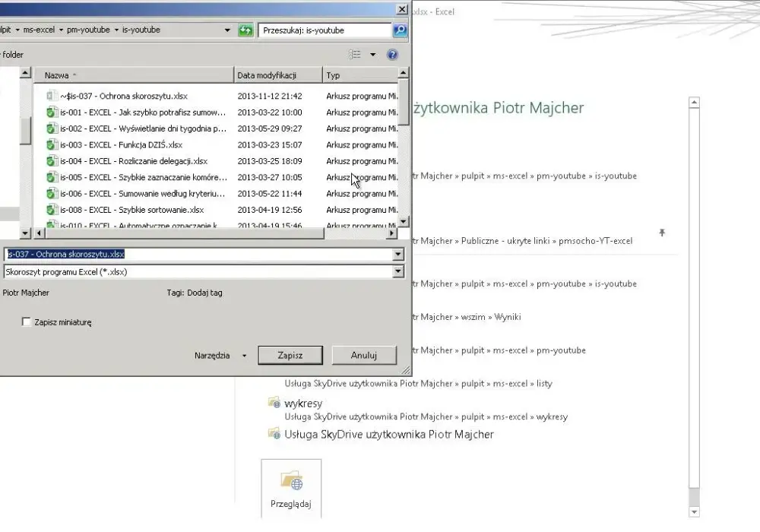Click the ms-excel breadcrumb segment
The image size is (760, 532).
(39, 30)
